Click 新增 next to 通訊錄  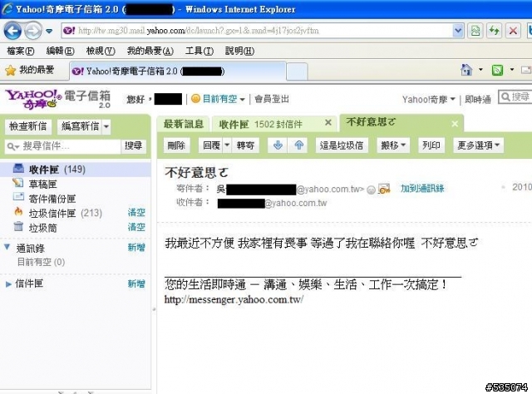pos(136,248)
